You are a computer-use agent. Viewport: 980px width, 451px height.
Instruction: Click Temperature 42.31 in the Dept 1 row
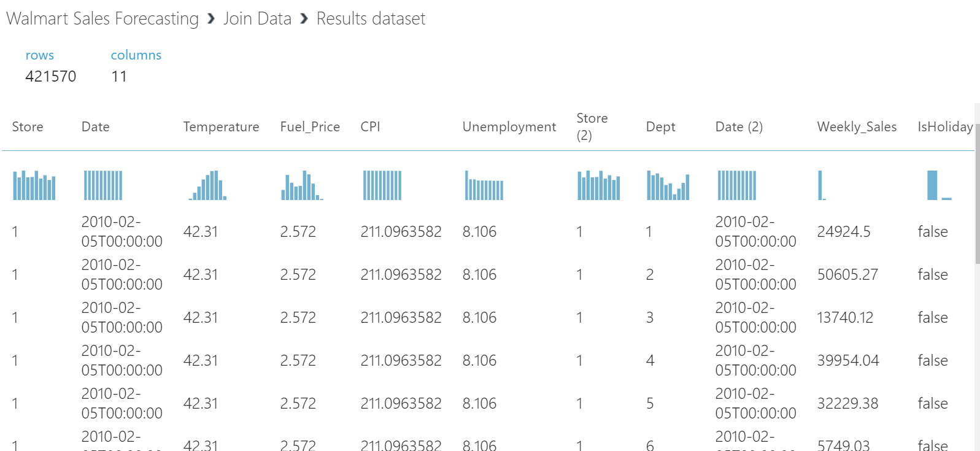[x=201, y=231]
